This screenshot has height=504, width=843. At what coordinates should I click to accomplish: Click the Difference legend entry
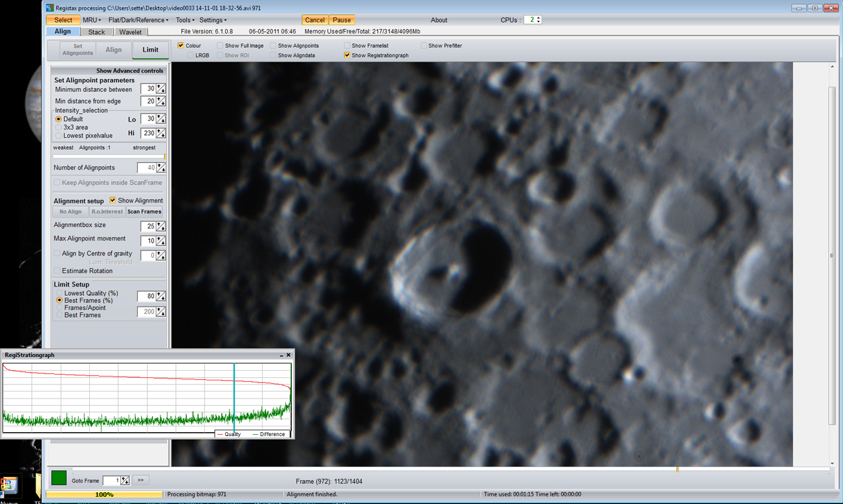268,434
